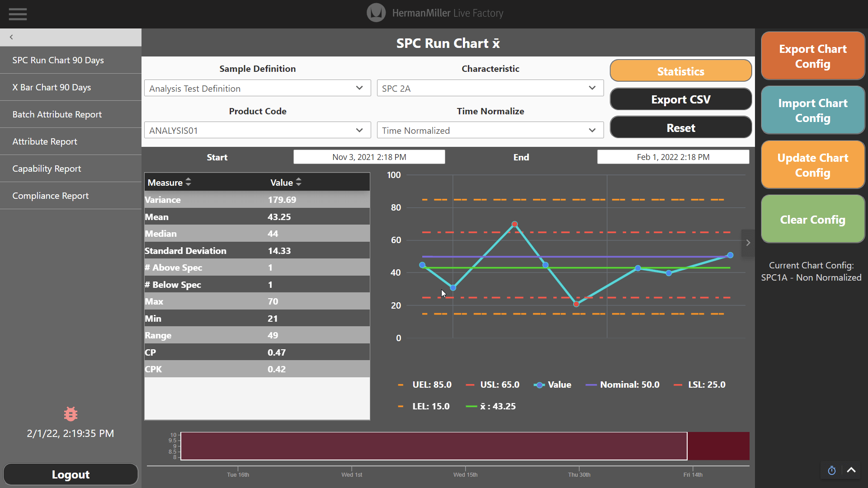Open the hamburger menu icon

pos(18,14)
